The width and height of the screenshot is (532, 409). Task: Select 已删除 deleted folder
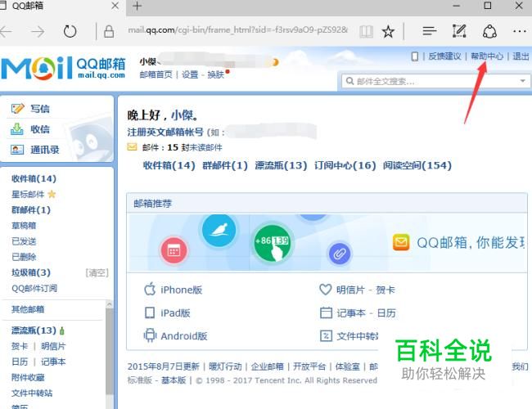coord(24,257)
